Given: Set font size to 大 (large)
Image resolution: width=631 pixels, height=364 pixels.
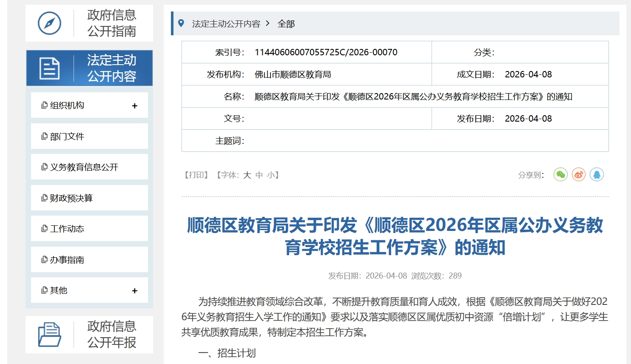Looking at the screenshot, I should coord(247,175).
